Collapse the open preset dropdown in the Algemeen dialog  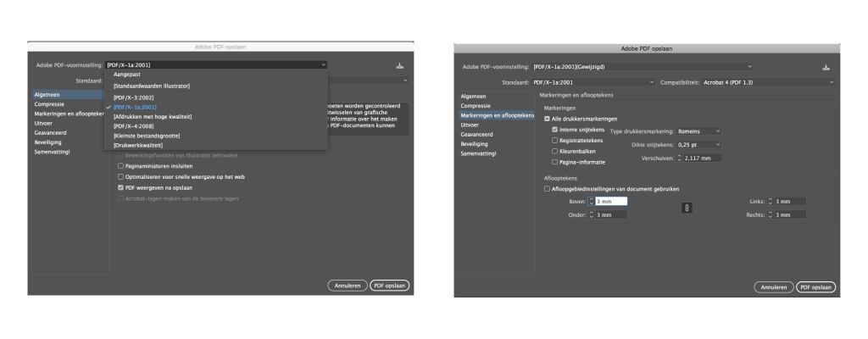[216, 64]
